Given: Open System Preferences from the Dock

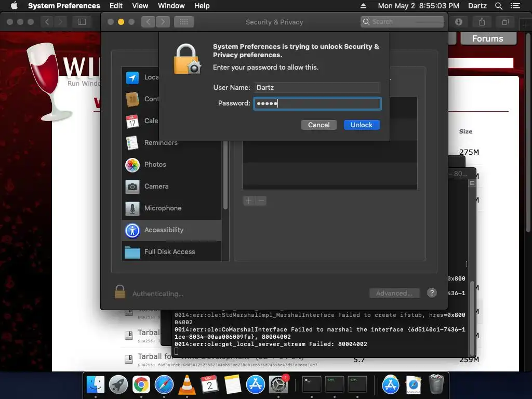Looking at the screenshot, I should coord(278,384).
